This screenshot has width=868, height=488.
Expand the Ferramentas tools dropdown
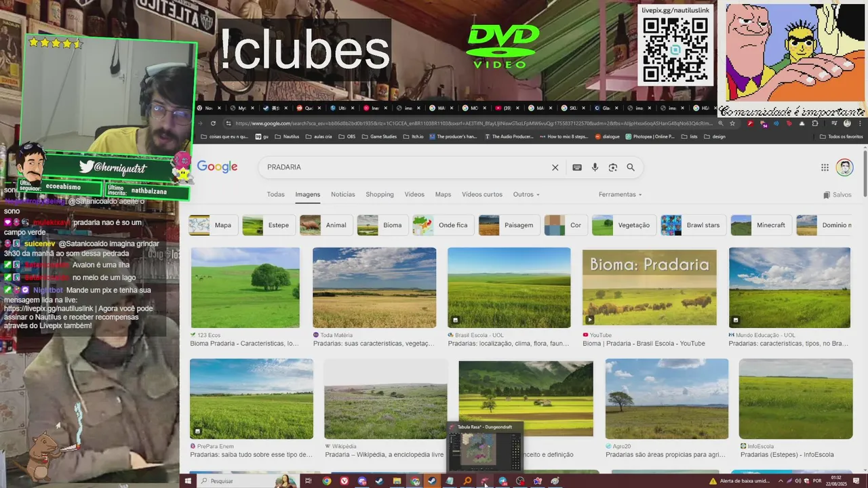point(620,195)
